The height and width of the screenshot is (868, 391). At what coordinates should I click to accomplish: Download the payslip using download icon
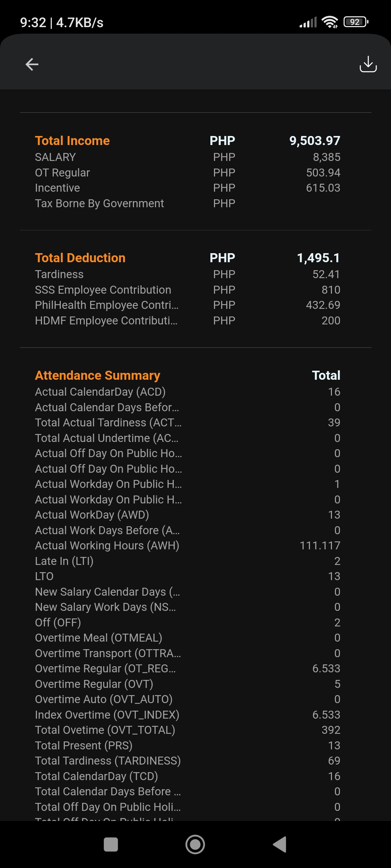click(368, 64)
